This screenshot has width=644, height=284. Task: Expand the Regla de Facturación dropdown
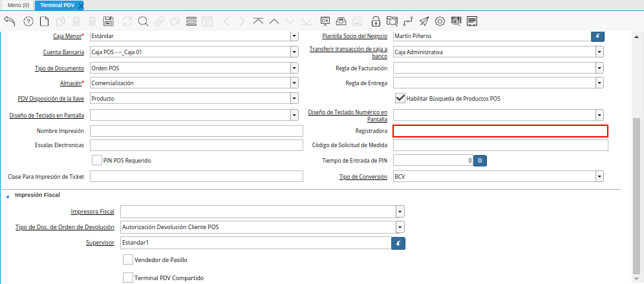(599, 68)
